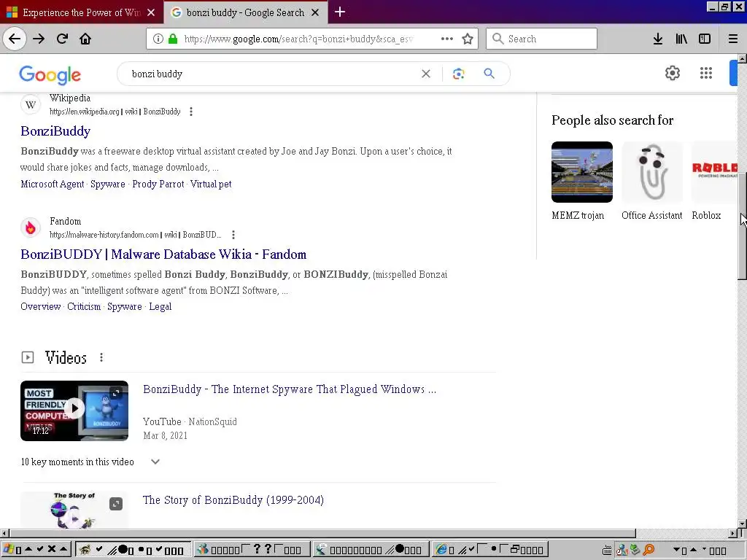This screenshot has height=560, width=747.
Task: Clear the Google search query
Action: 426,74
